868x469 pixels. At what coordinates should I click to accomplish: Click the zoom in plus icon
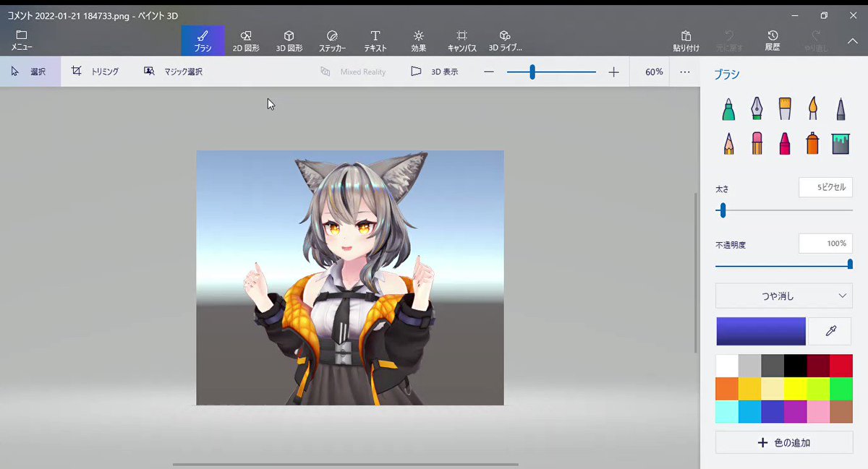[x=614, y=72]
